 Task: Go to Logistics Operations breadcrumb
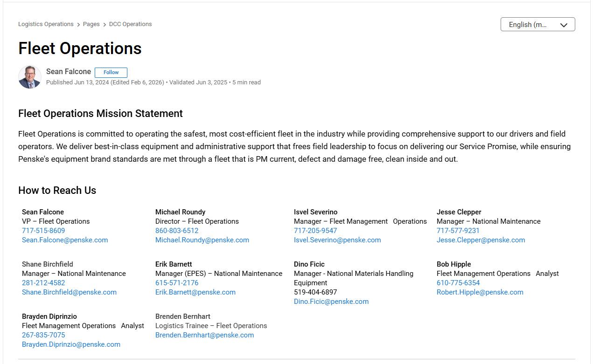pos(46,24)
